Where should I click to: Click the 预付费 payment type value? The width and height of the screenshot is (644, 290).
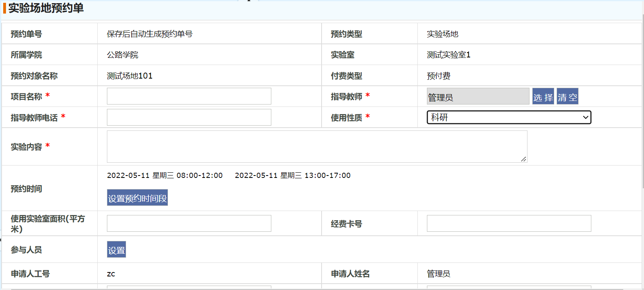click(439, 76)
